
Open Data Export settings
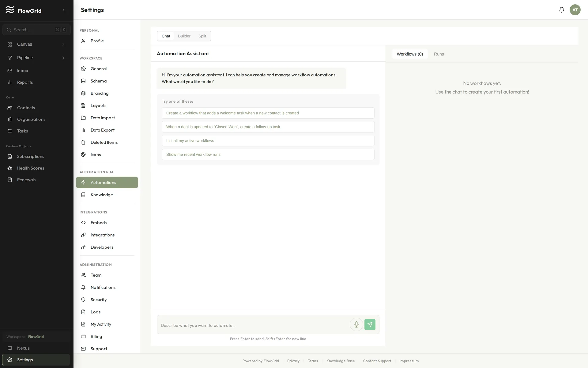(107, 130)
